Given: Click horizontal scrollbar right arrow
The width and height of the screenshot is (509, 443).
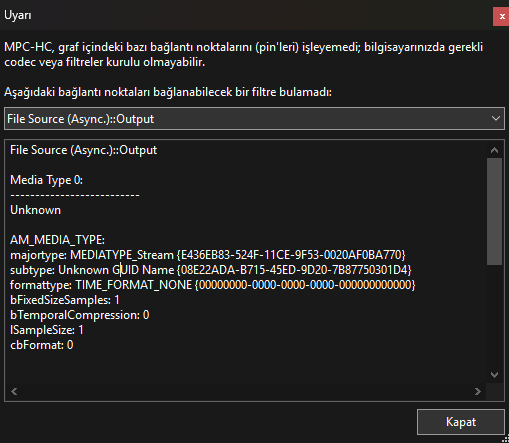Looking at the screenshot, I should click(478, 391).
